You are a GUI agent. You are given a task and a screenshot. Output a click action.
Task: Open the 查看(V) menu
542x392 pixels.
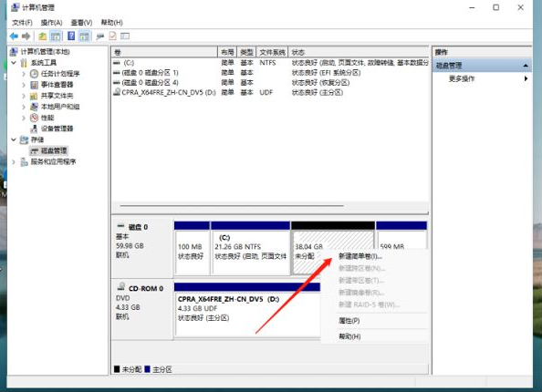81,23
